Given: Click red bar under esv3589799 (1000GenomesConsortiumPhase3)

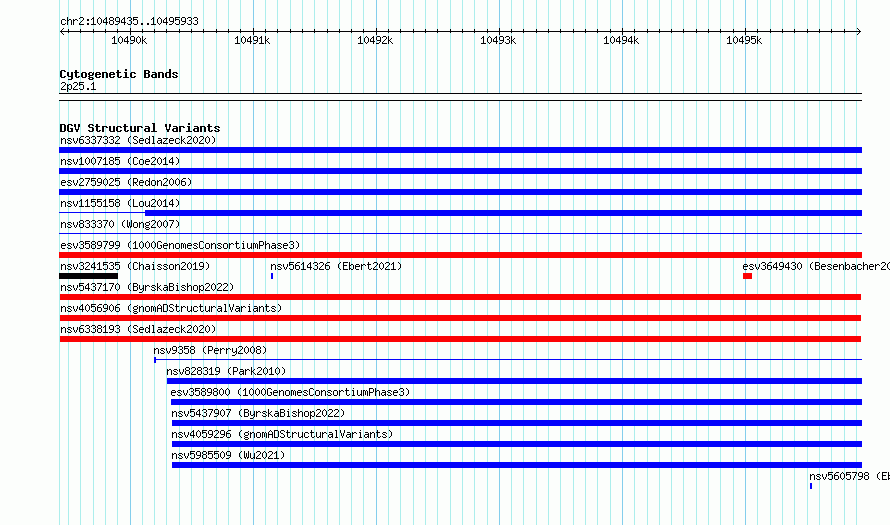Looking at the screenshot, I should 460,255.
